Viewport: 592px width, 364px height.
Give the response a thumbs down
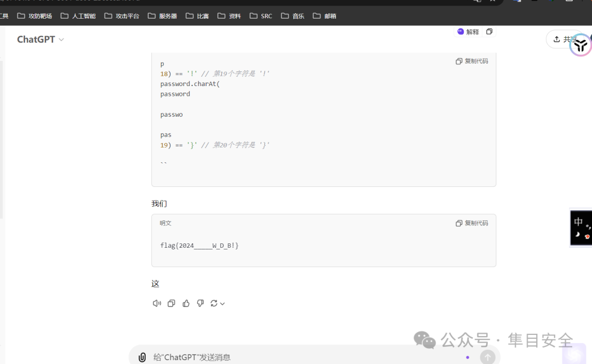coord(201,303)
